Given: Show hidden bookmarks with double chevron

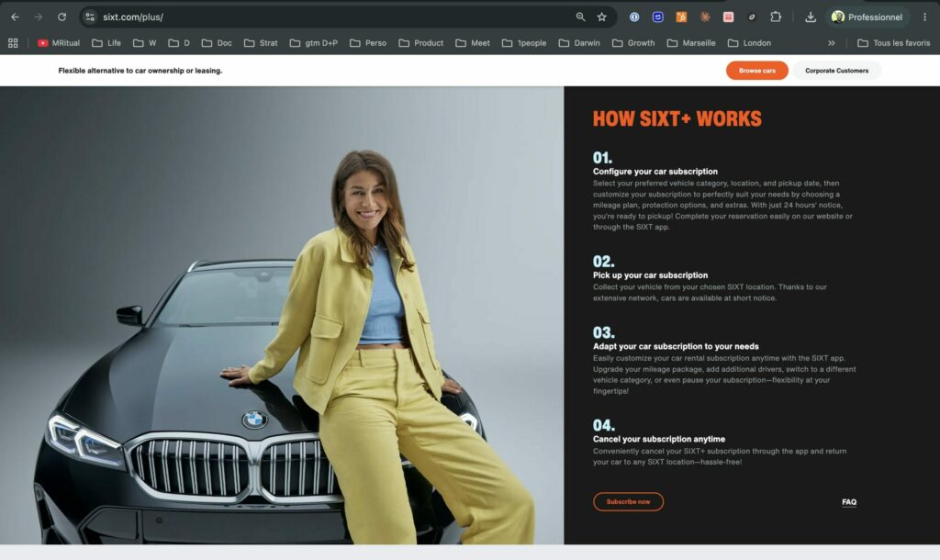Looking at the screenshot, I should coord(832,43).
